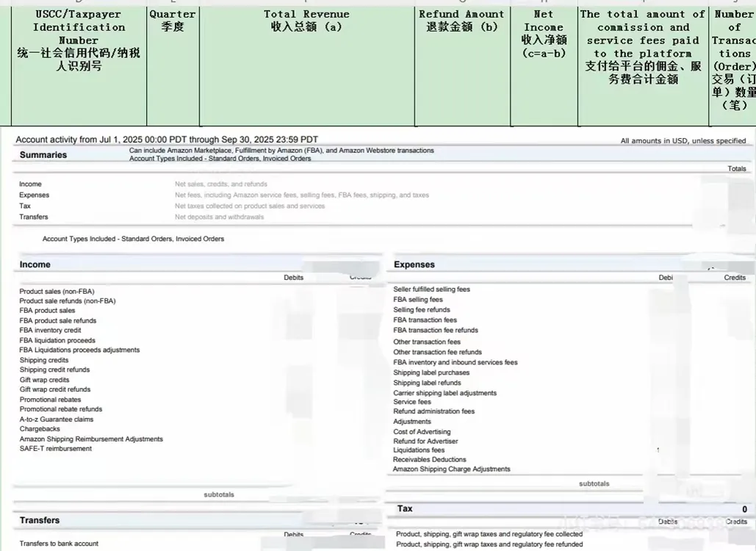Click Gift wrap credit refunds row
This screenshot has width=756, height=551.
pyautogui.click(x=55, y=389)
